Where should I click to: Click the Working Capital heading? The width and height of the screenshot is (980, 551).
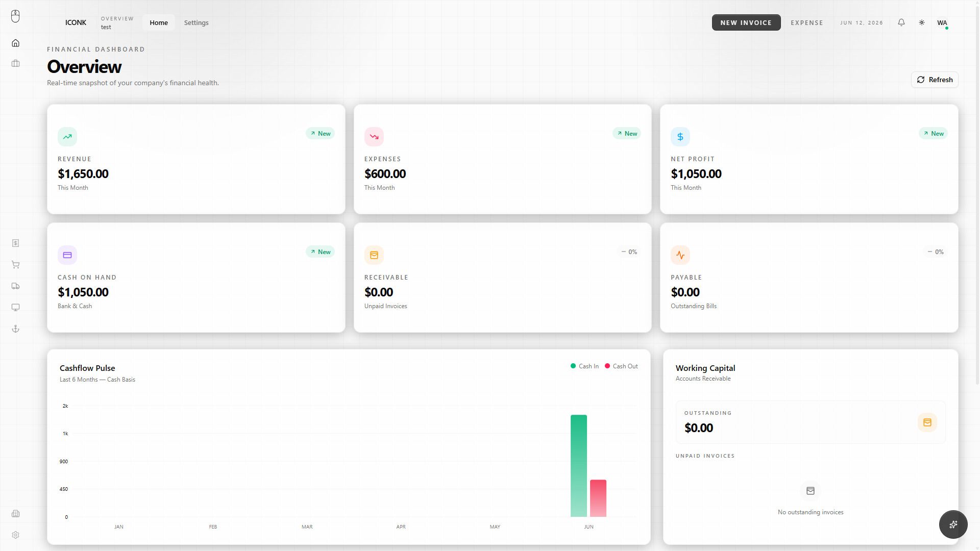tap(705, 368)
